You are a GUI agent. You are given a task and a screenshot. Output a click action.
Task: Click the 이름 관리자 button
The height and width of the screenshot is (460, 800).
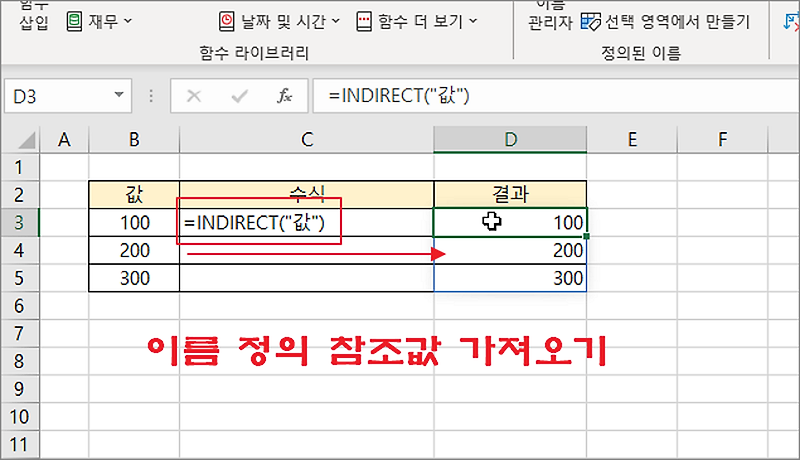click(550, 15)
